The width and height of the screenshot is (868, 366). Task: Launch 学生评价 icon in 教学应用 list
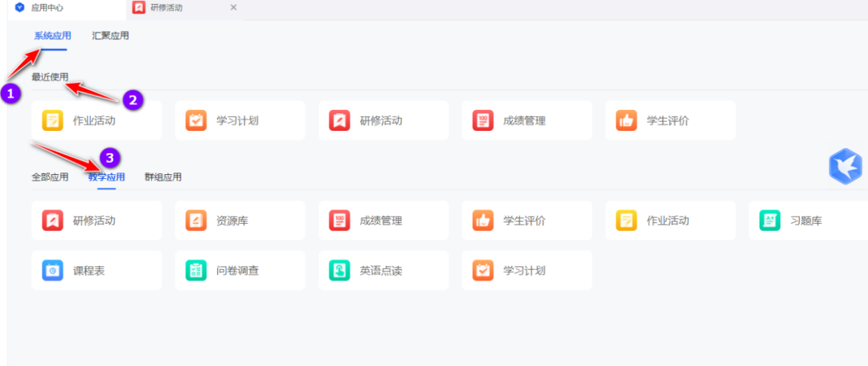coord(483,221)
